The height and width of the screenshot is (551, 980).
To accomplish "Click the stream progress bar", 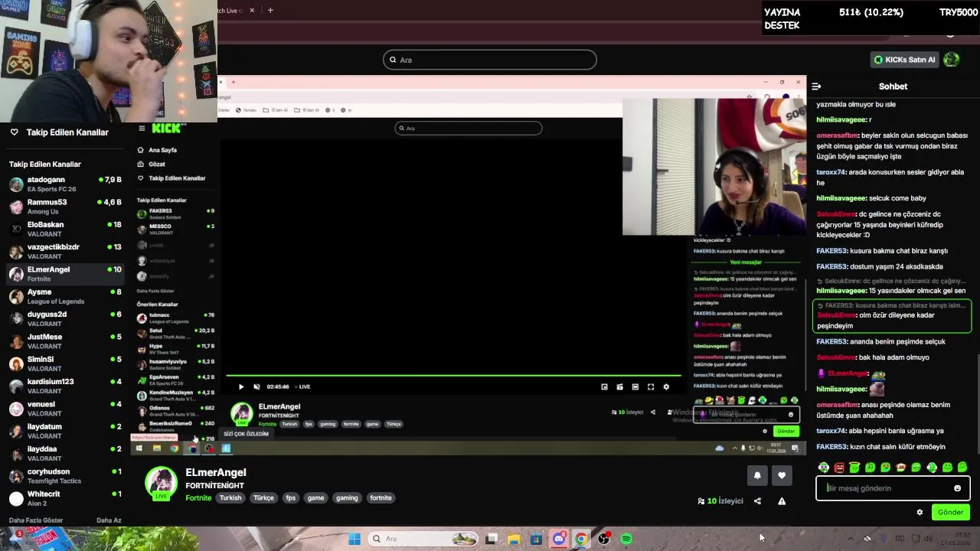I will pyautogui.click(x=453, y=376).
